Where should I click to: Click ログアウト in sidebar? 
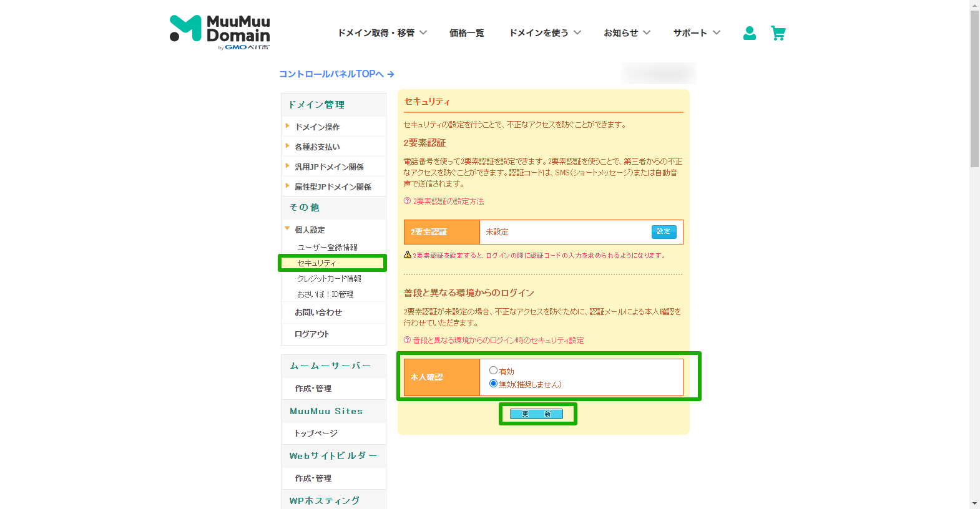(x=311, y=334)
